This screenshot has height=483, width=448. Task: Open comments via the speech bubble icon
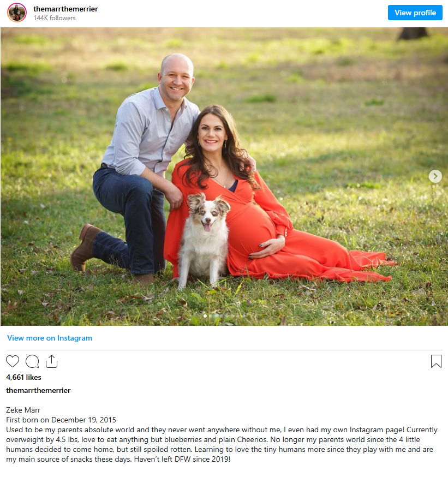pos(32,361)
